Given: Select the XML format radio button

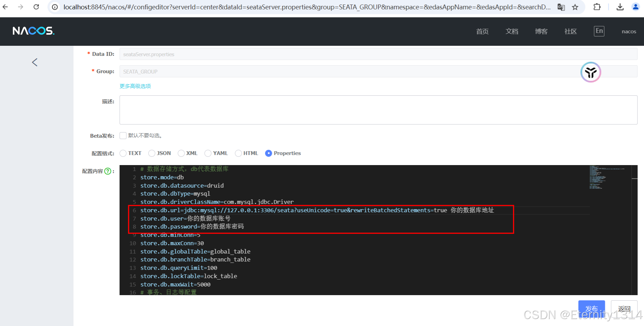Looking at the screenshot, I should click(181, 153).
